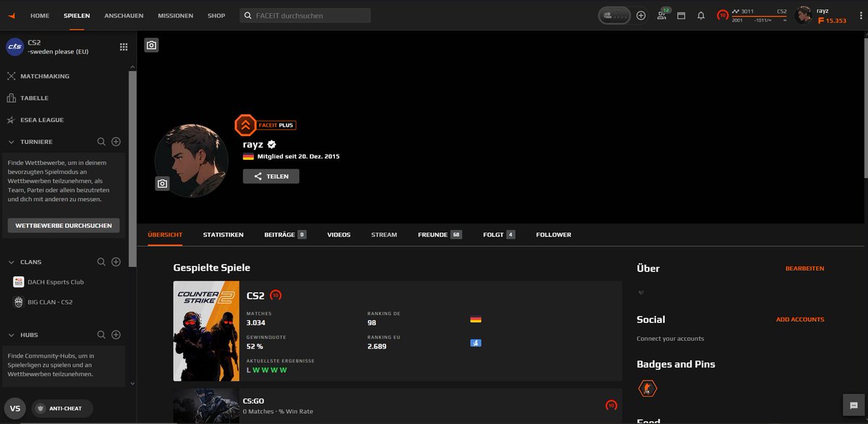This screenshot has height=424, width=868.
Task: Click the CS2 game icon in sidebar
Action: pyautogui.click(x=14, y=47)
